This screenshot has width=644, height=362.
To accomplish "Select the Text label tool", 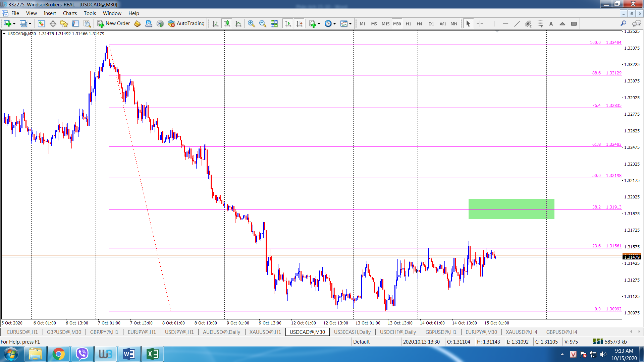I will tap(551, 23).
